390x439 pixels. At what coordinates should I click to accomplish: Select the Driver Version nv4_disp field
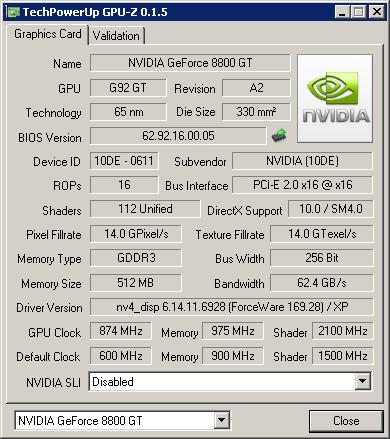pos(232,307)
